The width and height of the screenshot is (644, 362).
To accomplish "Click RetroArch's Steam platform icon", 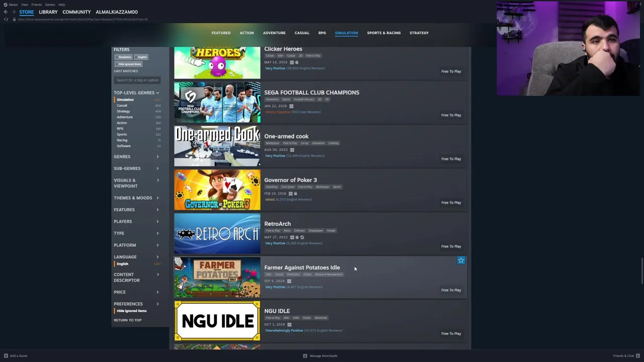I will 302,237.
